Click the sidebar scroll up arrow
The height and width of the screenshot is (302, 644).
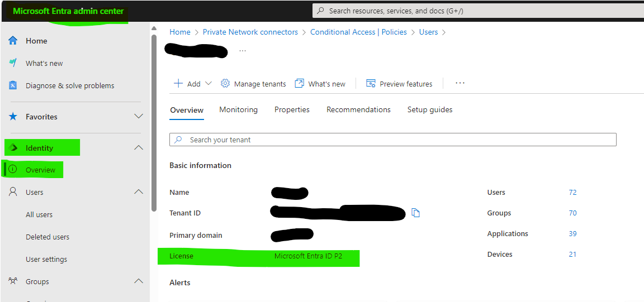click(x=154, y=28)
